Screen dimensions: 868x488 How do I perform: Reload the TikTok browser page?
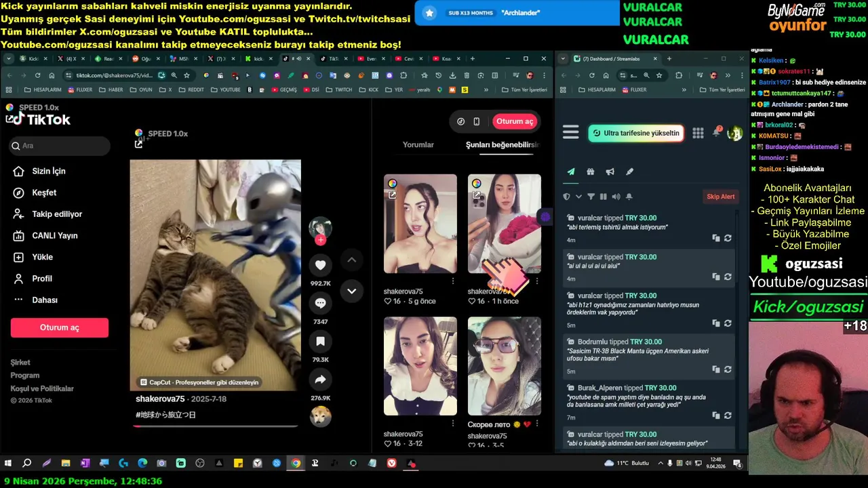[37, 75]
